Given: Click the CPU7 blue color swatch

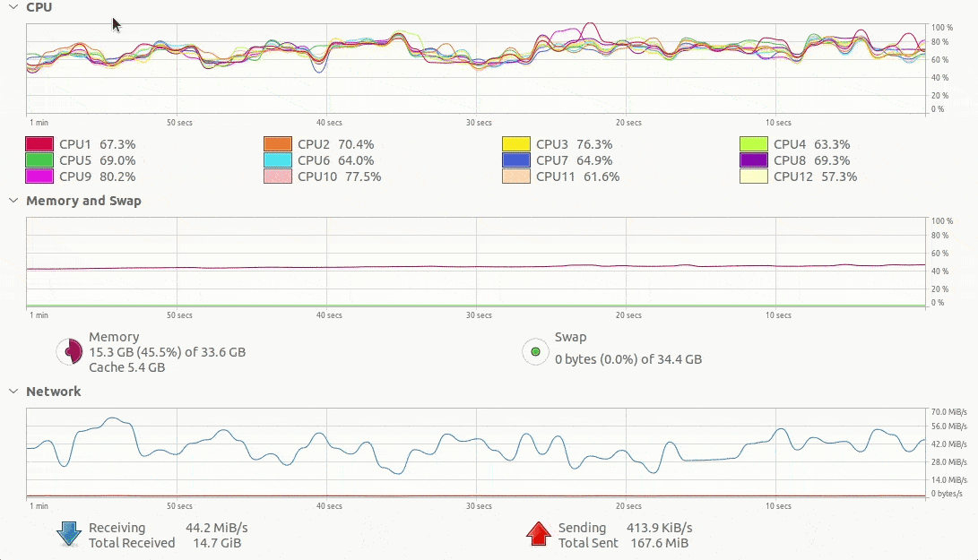Looking at the screenshot, I should [516, 160].
